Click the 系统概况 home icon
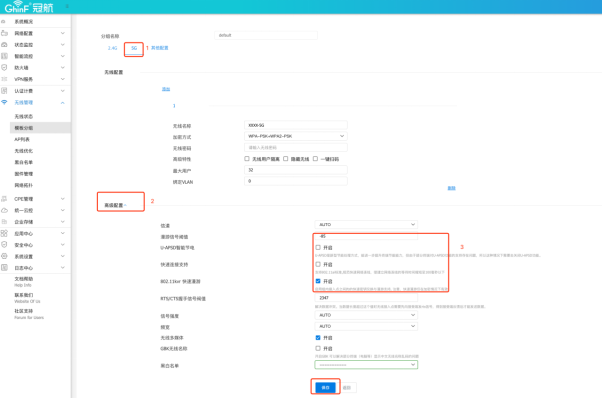 click(x=3, y=22)
